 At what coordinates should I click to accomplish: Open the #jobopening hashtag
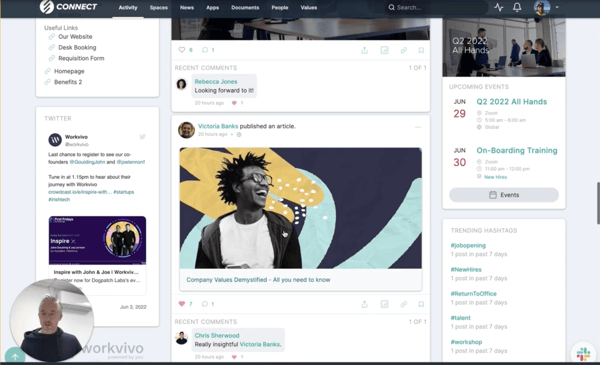coord(468,245)
